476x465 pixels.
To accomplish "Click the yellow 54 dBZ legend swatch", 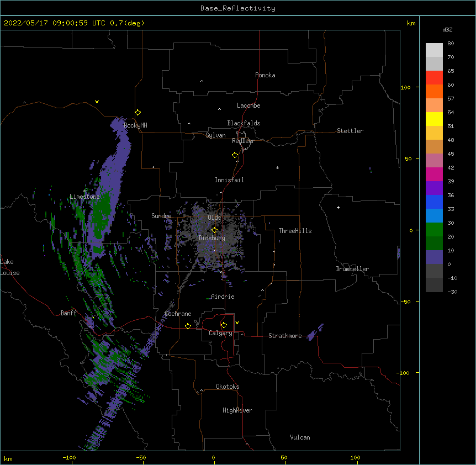I will (434, 119).
